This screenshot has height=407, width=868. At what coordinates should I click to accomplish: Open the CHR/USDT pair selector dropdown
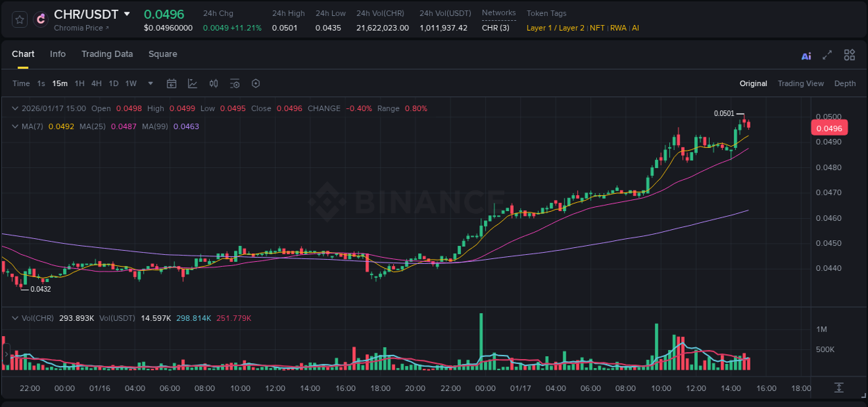click(x=126, y=13)
